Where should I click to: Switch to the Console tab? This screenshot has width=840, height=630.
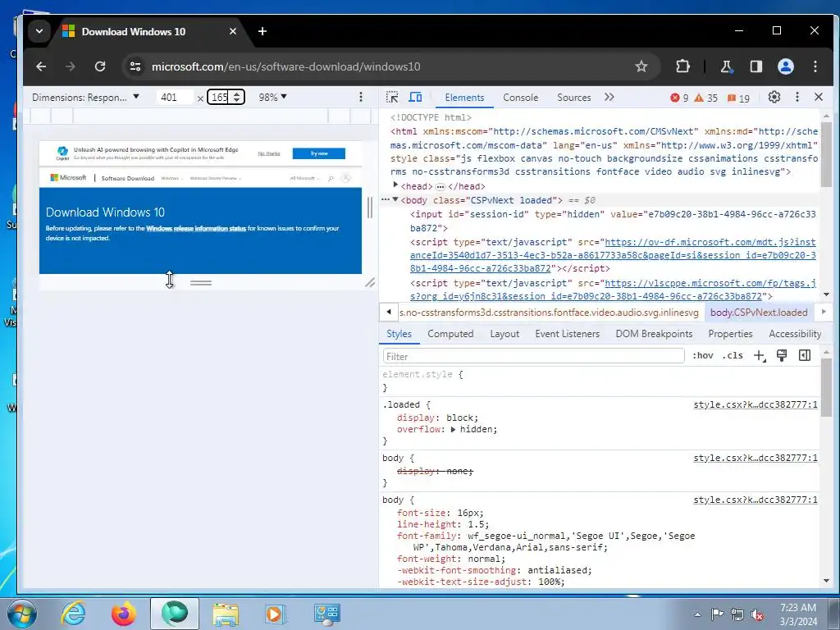click(x=520, y=98)
